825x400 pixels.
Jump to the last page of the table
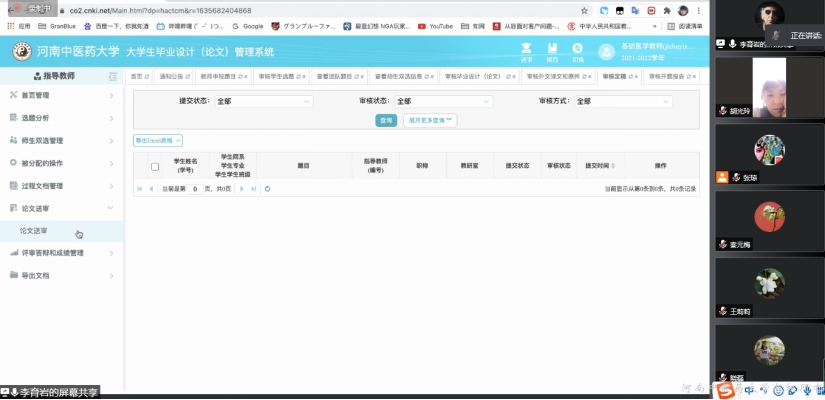pyautogui.click(x=253, y=188)
